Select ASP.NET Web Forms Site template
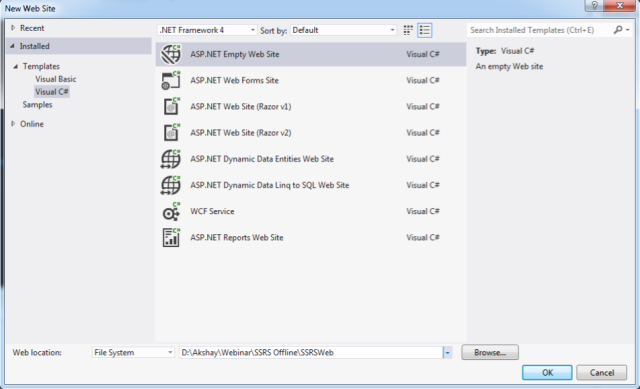 coord(311,80)
